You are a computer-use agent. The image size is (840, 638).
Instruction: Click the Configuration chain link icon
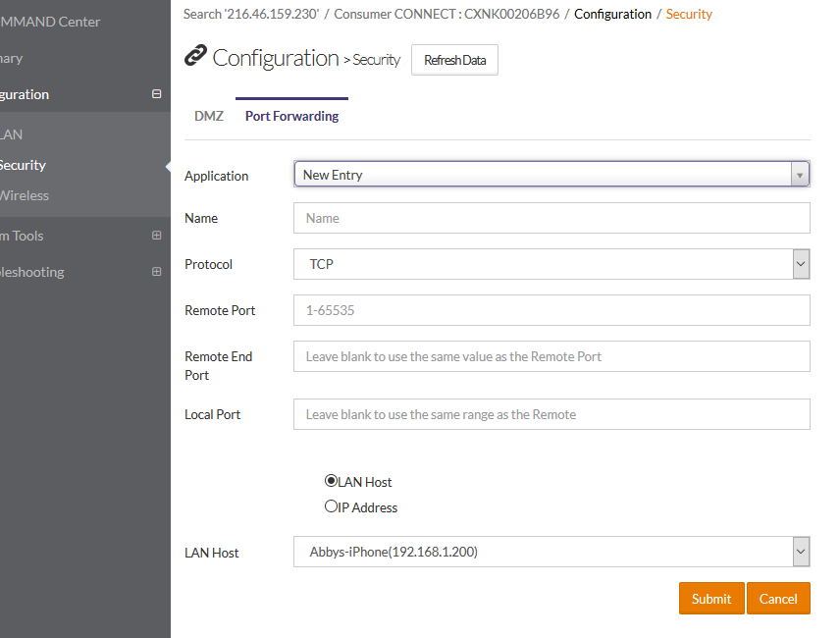(195, 57)
